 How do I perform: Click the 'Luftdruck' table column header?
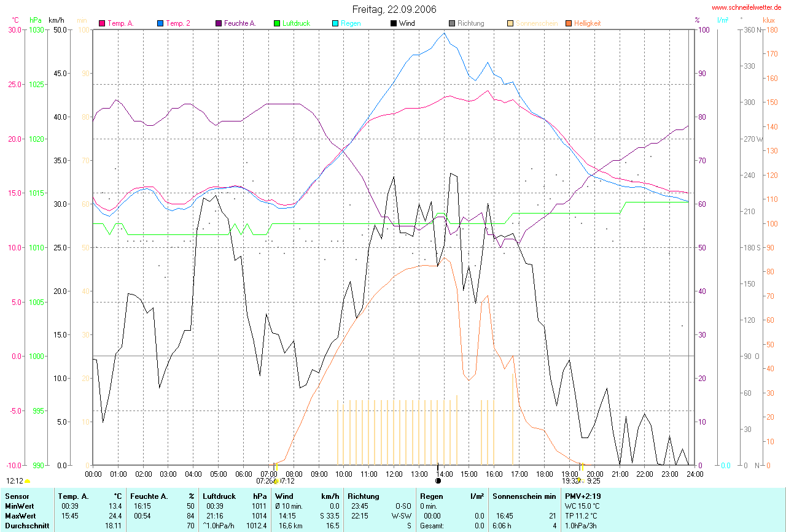pyautogui.click(x=219, y=496)
